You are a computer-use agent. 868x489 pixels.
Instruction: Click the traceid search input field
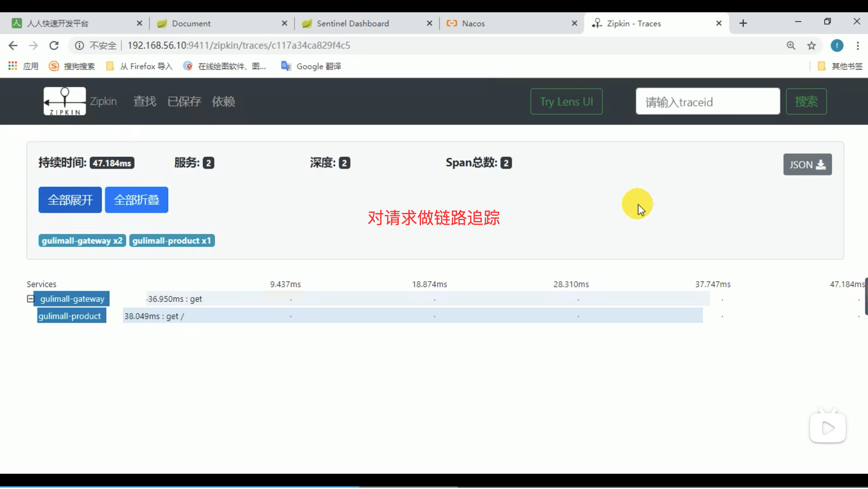[707, 102]
